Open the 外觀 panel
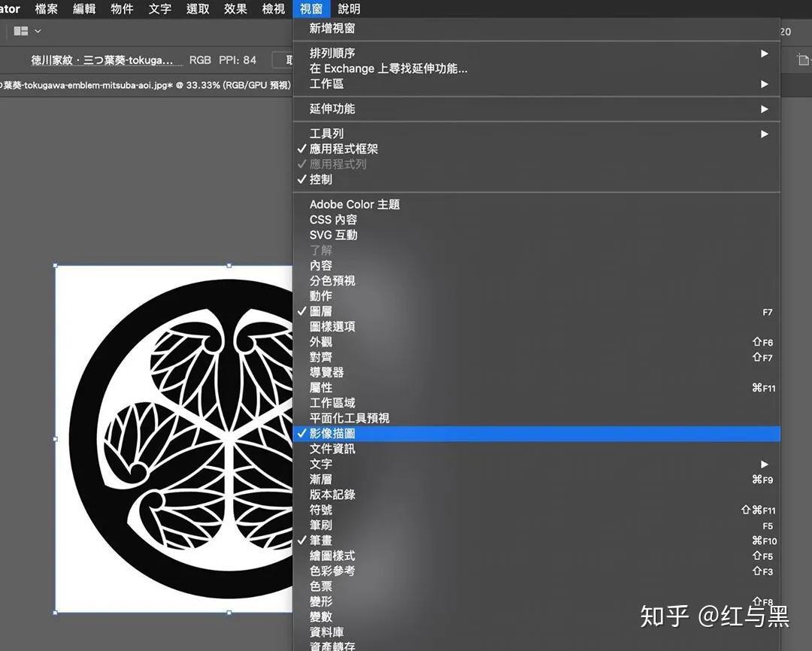The width and height of the screenshot is (812, 651). pos(537,342)
